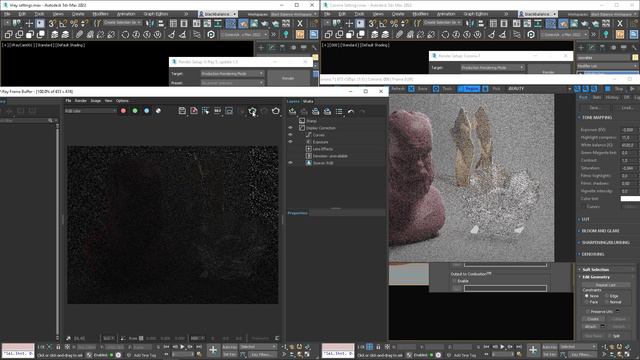This screenshot has width=640, height=360.
Task: Open Target dropdown in Corona Render Setup
Action: click(493, 67)
